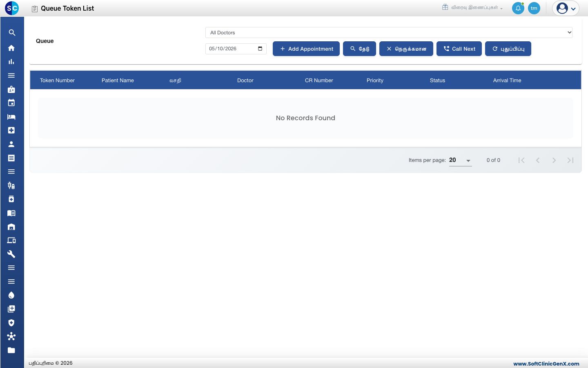The height and width of the screenshot is (368, 588).
Task: Open the user profile avatar dropdown
Action: click(x=566, y=8)
